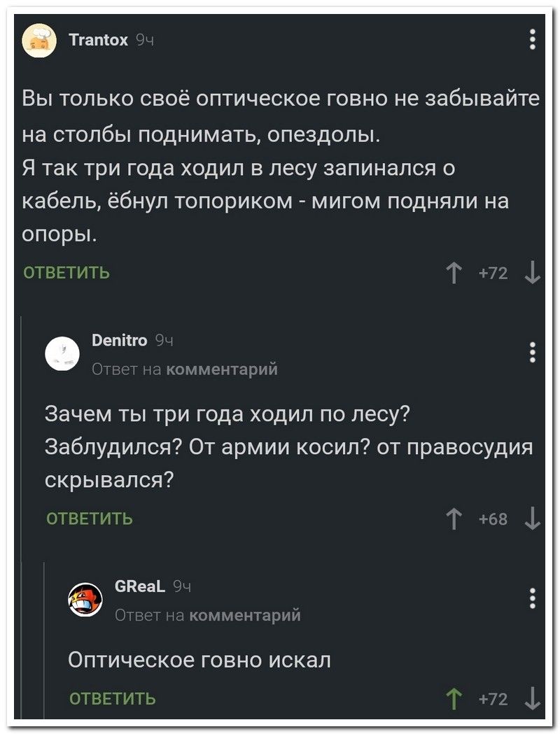
Task: Open three-dot options for Denitro's comment
Action: [x=533, y=352]
